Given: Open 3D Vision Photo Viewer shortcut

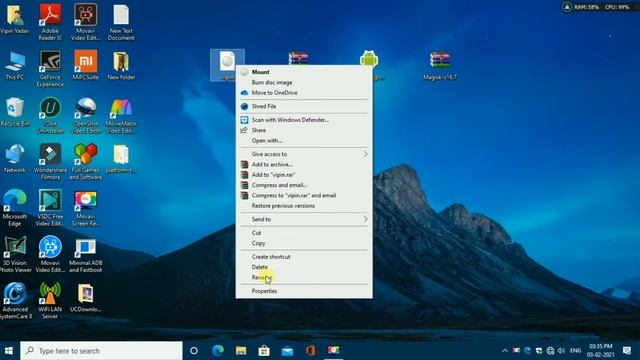Looking at the screenshot, I should (16, 255).
